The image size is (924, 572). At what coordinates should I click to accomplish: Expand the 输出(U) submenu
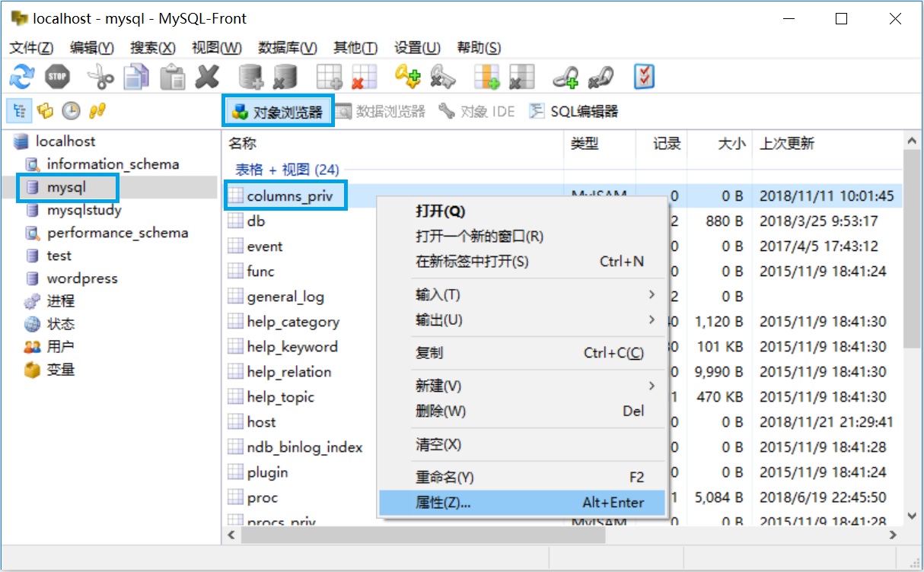(521, 319)
